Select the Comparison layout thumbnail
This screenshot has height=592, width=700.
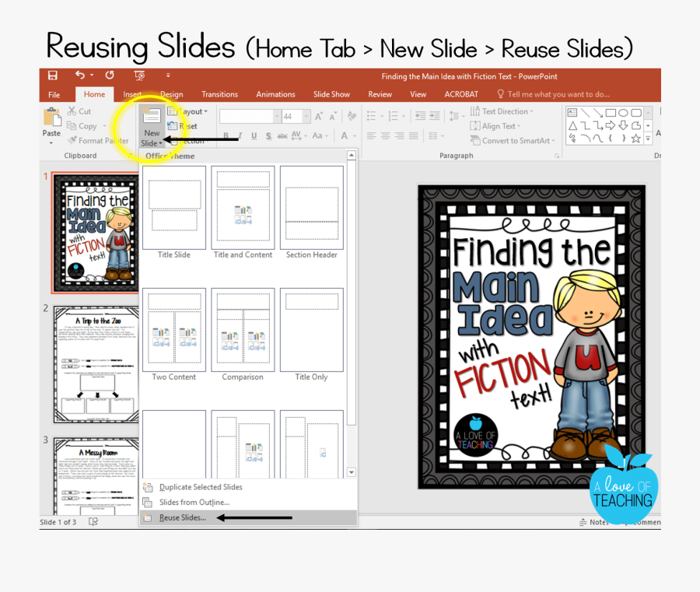click(243, 330)
